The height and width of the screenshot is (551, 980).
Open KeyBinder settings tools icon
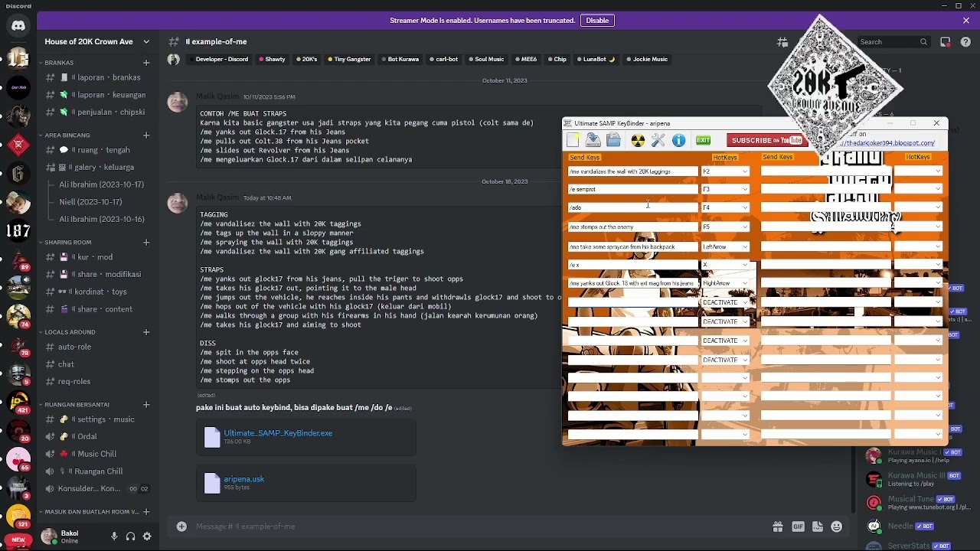[x=658, y=140]
